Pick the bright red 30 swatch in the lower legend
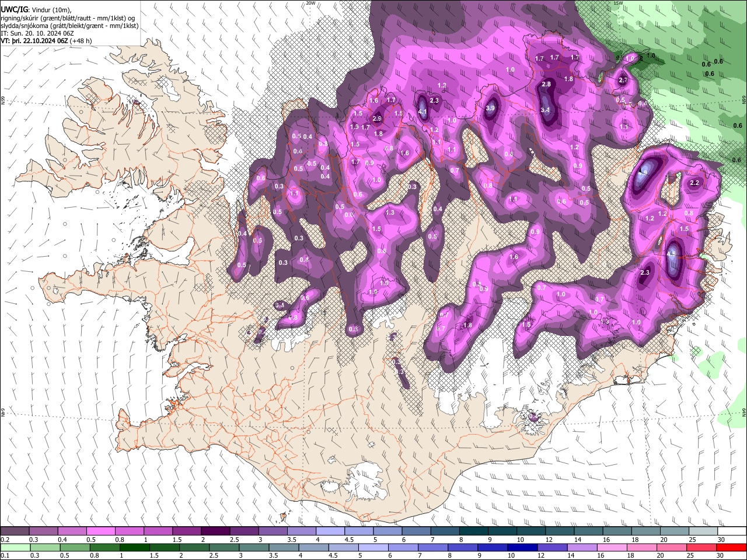The width and height of the screenshot is (747, 560). tap(731, 547)
